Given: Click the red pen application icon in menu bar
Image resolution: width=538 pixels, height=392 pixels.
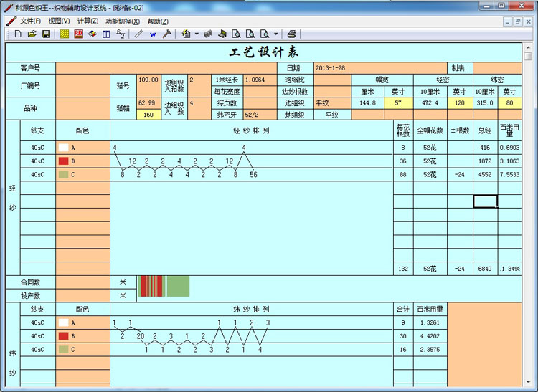Looking at the screenshot, I should (x=11, y=21).
